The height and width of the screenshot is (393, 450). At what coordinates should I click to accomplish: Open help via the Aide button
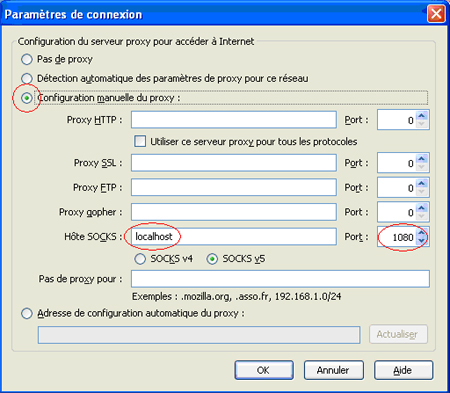(403, 370)
